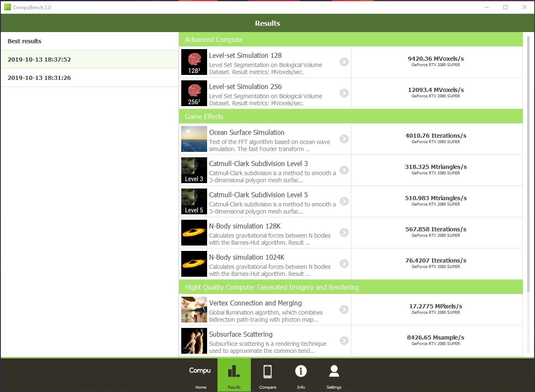Expand details arrow for Vertex Connection and Merging
The width and height of the screenshot is (535, 392).
click(344, 310)
